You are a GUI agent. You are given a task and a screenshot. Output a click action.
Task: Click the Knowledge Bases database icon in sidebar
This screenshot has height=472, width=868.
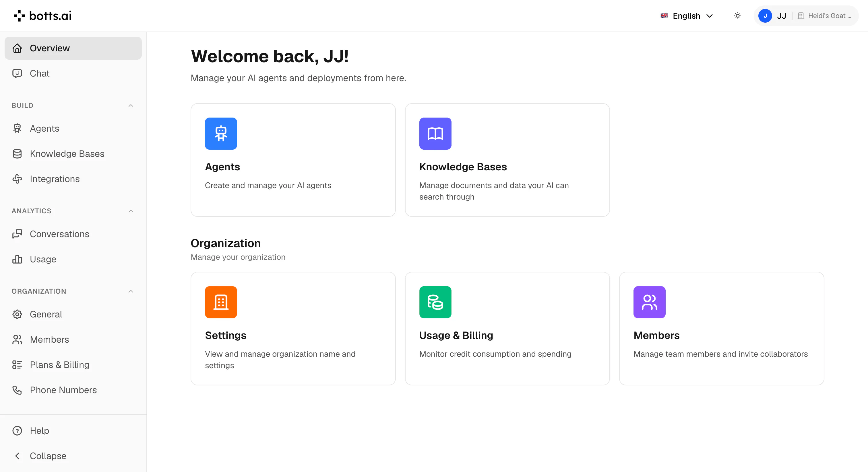point(17,154)
